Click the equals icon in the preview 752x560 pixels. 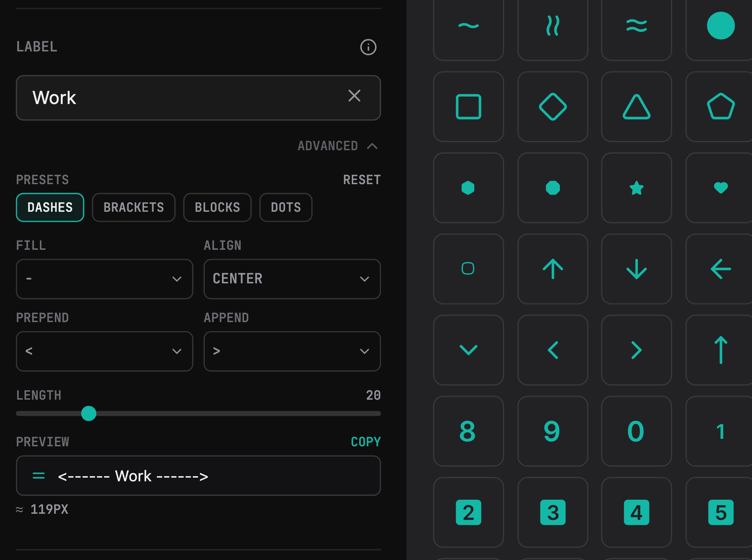[x=39, y=476]
